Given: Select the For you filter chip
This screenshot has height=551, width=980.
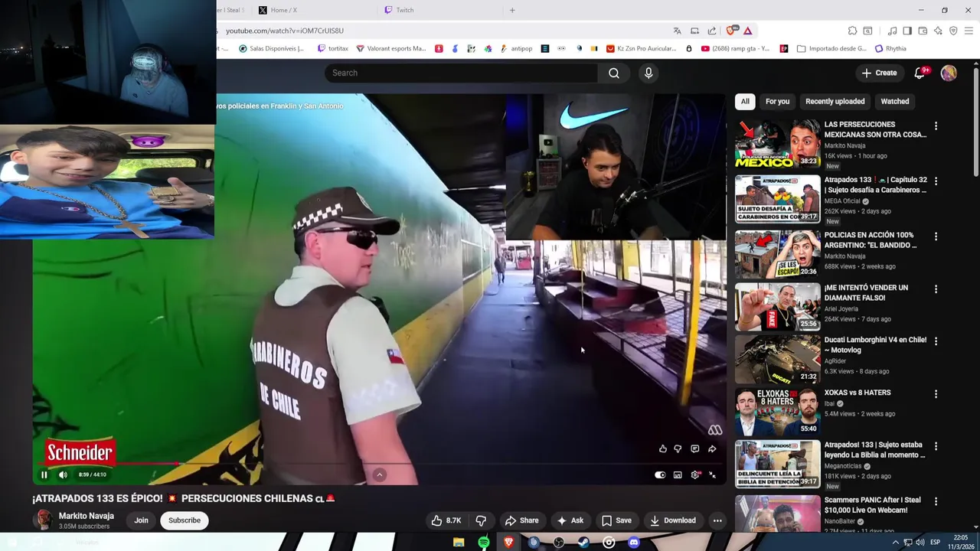Looking at the screenshot, I should (x=777, y=101).
